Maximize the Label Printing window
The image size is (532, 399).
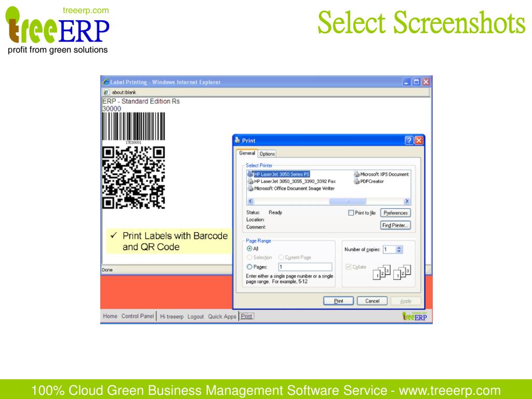tap(416, 82)
